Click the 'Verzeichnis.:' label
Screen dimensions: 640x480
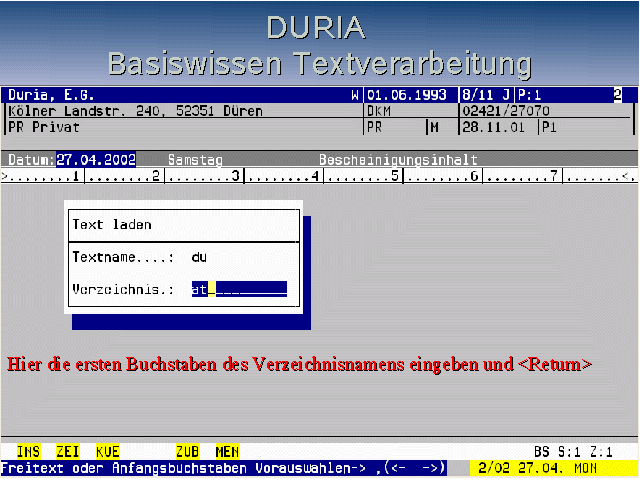(x=124, y=289)
